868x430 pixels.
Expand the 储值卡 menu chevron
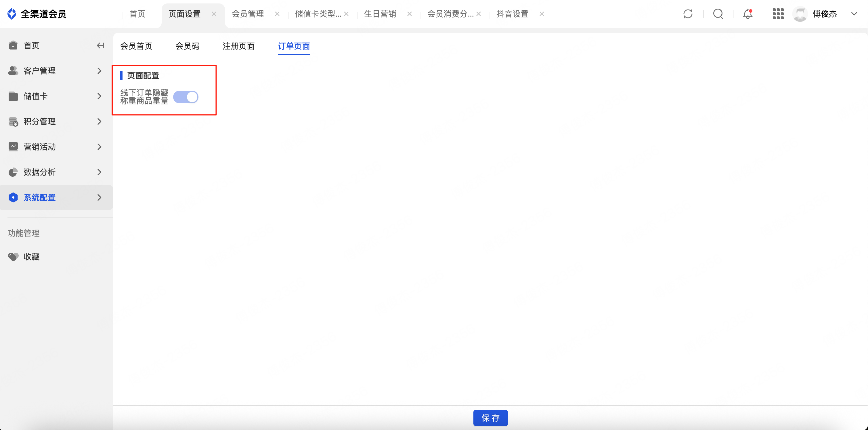pyautogui.click(x=99, y=96)
